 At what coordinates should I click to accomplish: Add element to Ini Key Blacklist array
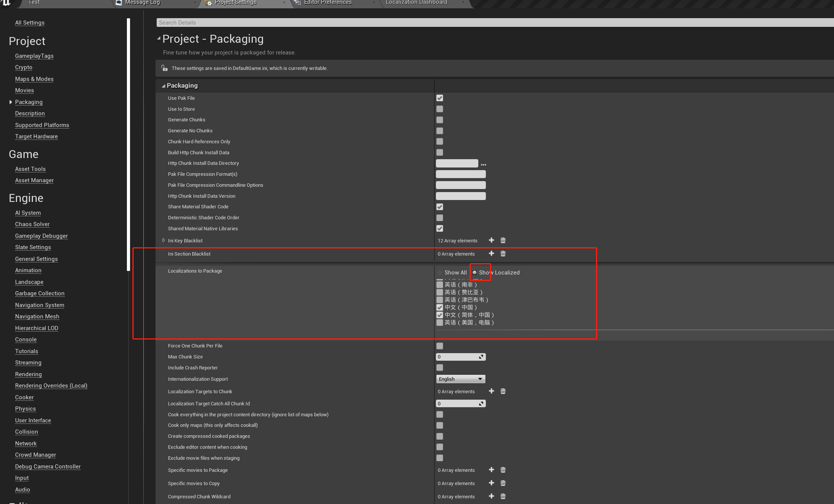(491, 240)
